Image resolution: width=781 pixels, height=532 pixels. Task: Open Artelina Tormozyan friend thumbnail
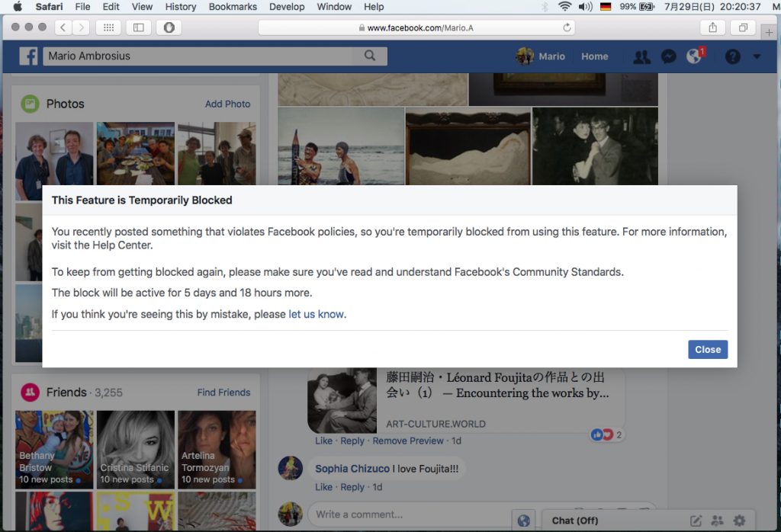[217, 450]
